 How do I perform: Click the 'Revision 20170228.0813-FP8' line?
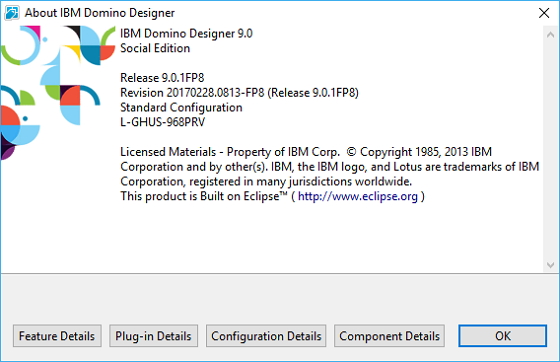pos(239,93)
